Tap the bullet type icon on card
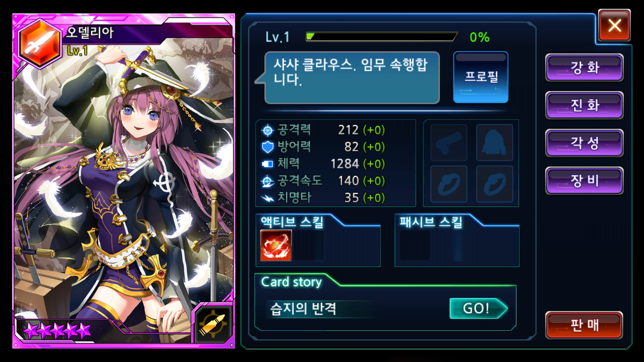The height and width of the screenshot is (362, 644). coord(213,324)
